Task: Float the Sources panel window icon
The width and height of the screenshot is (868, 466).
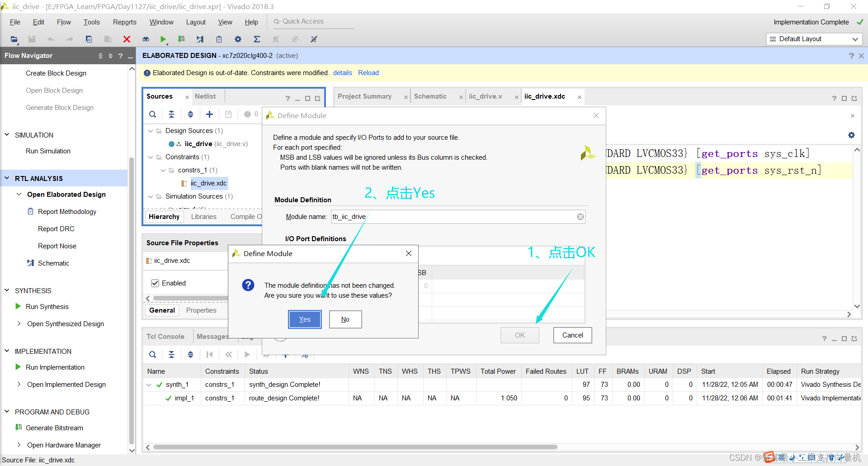Action: (x=317, y=98)
